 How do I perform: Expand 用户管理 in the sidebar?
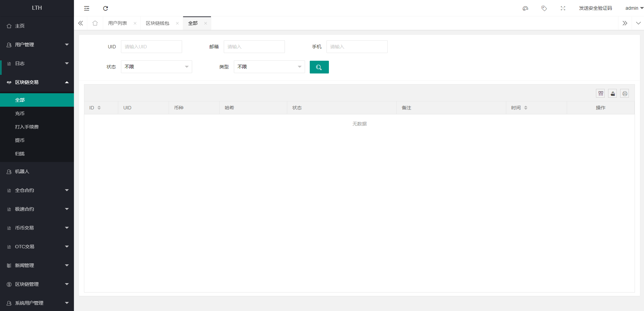tap(37, 45)
